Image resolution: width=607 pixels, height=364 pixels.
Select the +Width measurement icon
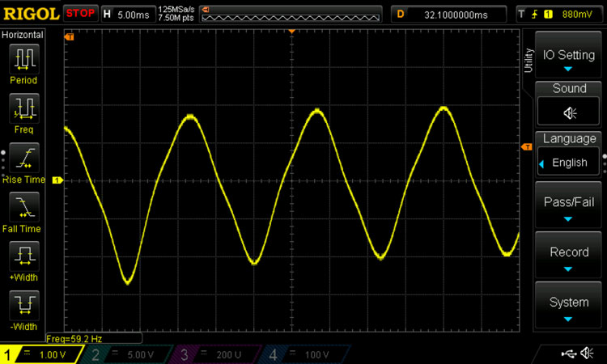click(23, 256)
